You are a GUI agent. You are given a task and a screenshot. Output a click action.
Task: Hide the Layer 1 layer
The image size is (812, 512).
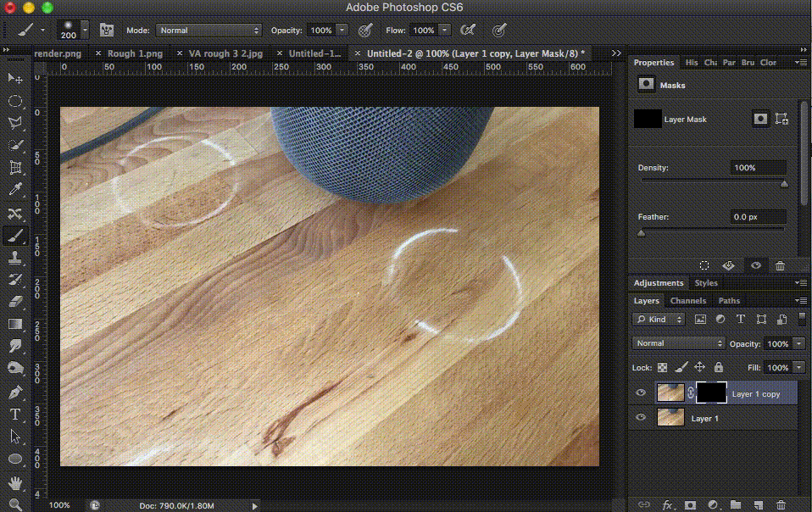641,417
